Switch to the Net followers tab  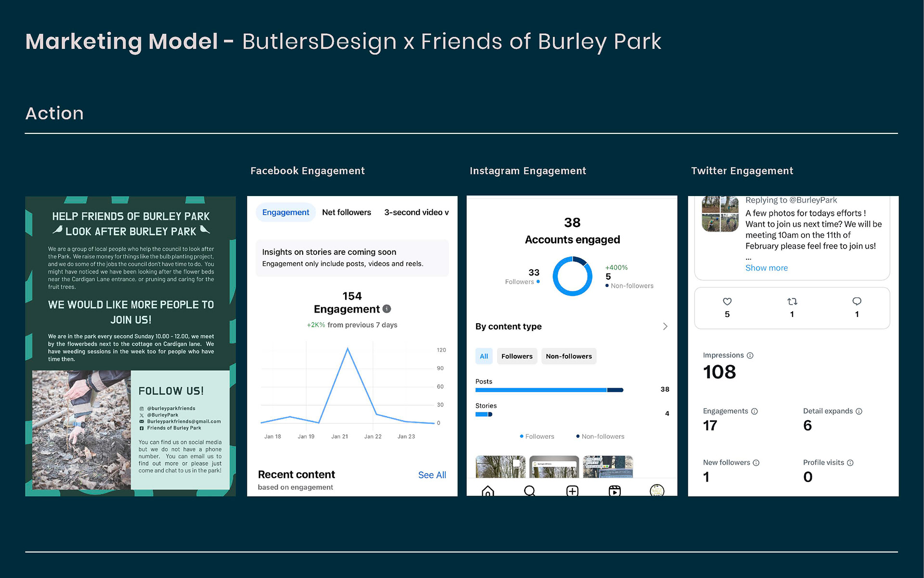coord(346,212)
